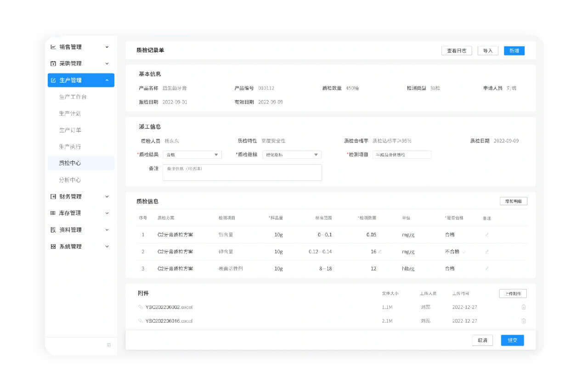Expand the 库存管理 sidebar section
The height and width of the screenshot is (381, 588).
click(x=107, y=213)
